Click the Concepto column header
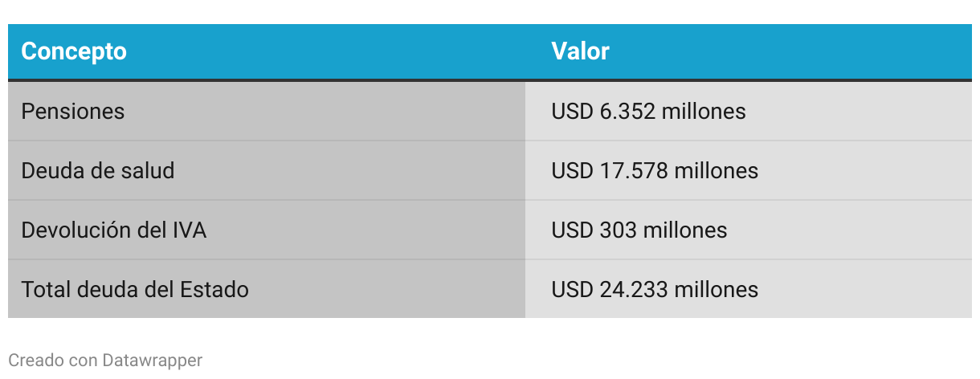980x379 pixels. (x=74, y=51)
